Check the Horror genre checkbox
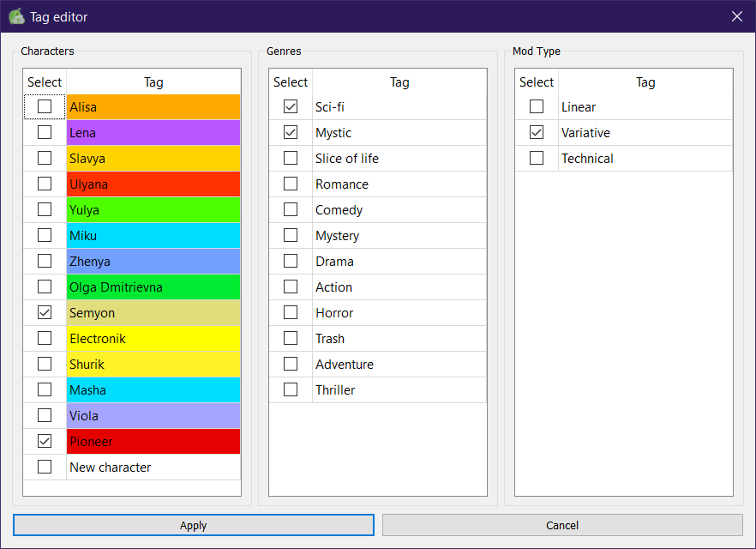 [291, 312]
